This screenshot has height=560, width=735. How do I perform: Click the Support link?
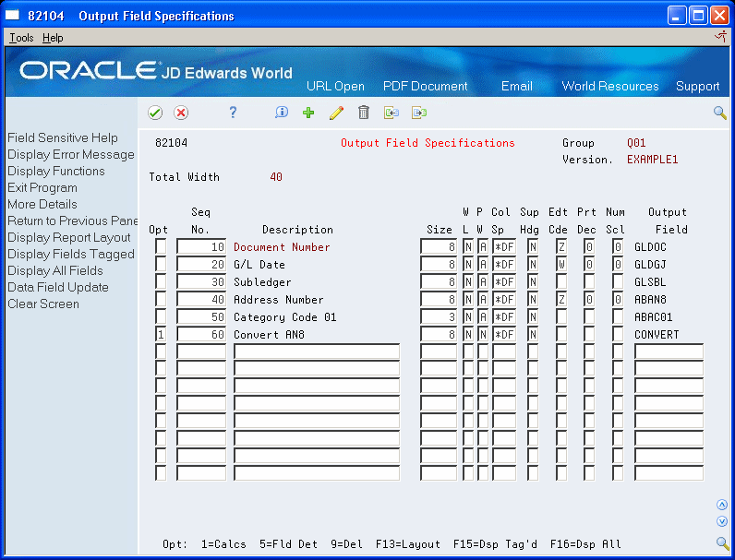(697, 86)
